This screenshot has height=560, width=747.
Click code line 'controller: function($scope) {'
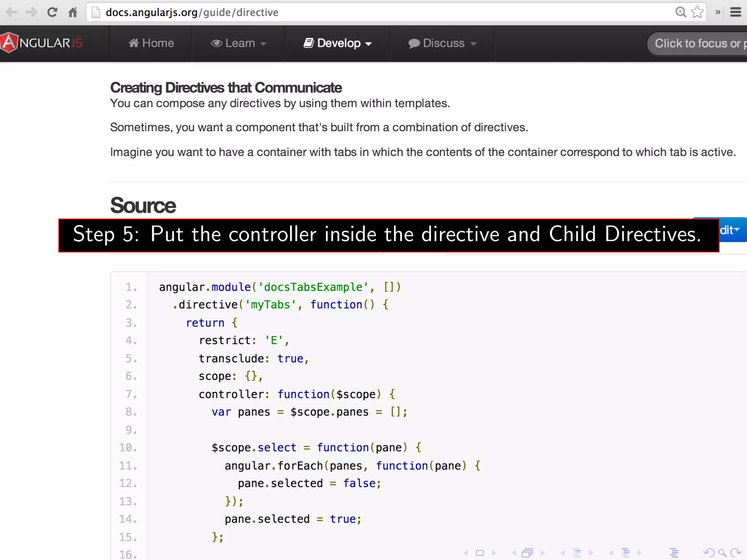click(x=297, y=394)
